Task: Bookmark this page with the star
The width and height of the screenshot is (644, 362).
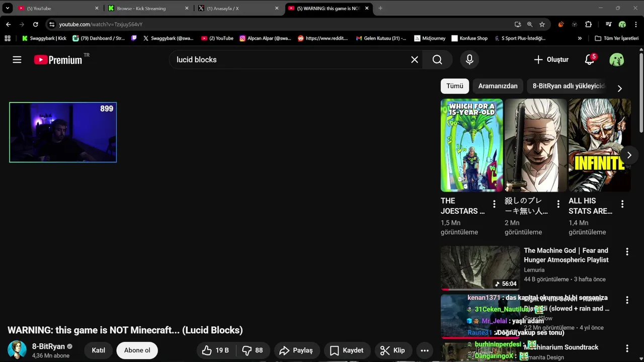Action: (x=542, y=24)
